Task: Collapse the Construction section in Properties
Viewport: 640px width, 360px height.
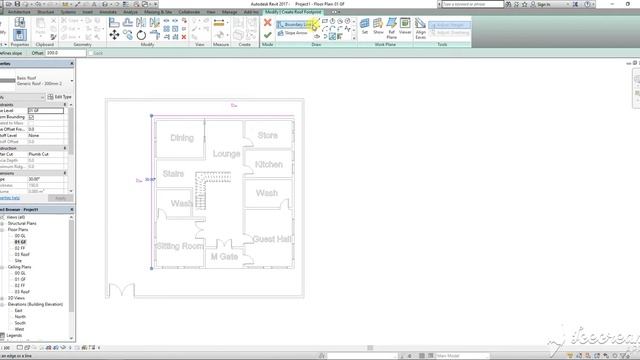Action: pos(65,148)
